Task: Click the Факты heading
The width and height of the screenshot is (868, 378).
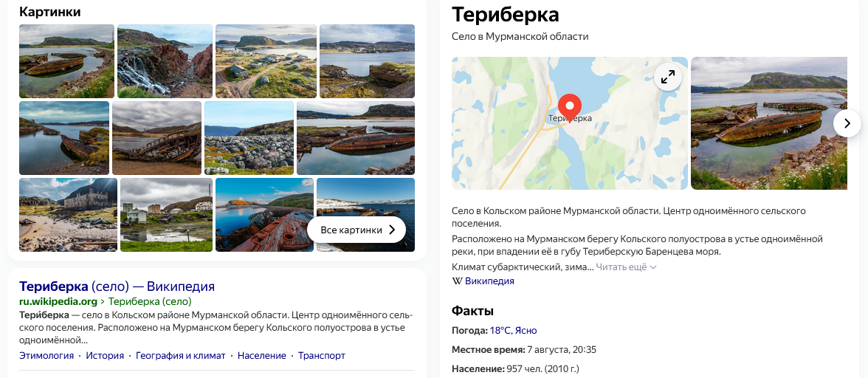Action: [472, 311]
